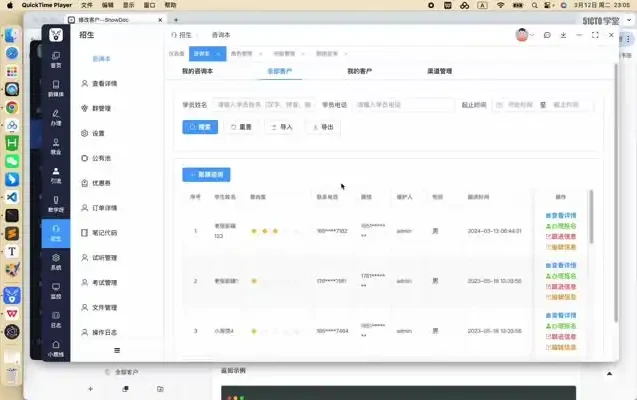The height and width of the screenshot is (400, 637).
Task: Switch to the 我的客户 tab
Action: click(359, 72)
